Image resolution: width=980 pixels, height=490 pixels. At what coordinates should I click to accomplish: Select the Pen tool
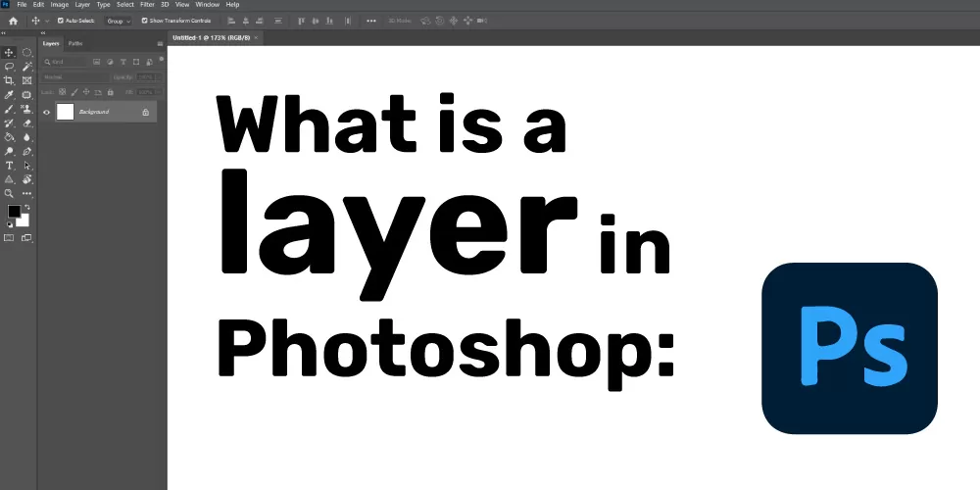tap(26, 151)
